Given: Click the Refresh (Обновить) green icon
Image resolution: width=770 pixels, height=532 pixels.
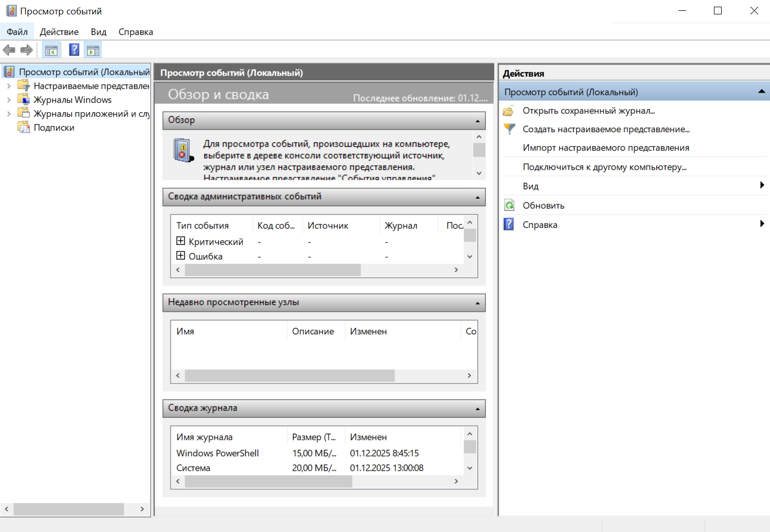Looking at the screenshot, I should tap(509, 205).
